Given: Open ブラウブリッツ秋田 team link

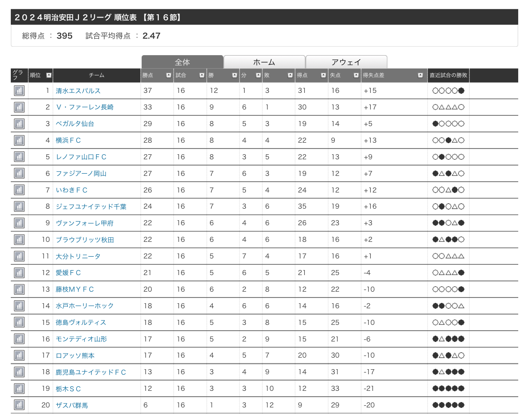Looking at the screenshot, I should (85, 240).
